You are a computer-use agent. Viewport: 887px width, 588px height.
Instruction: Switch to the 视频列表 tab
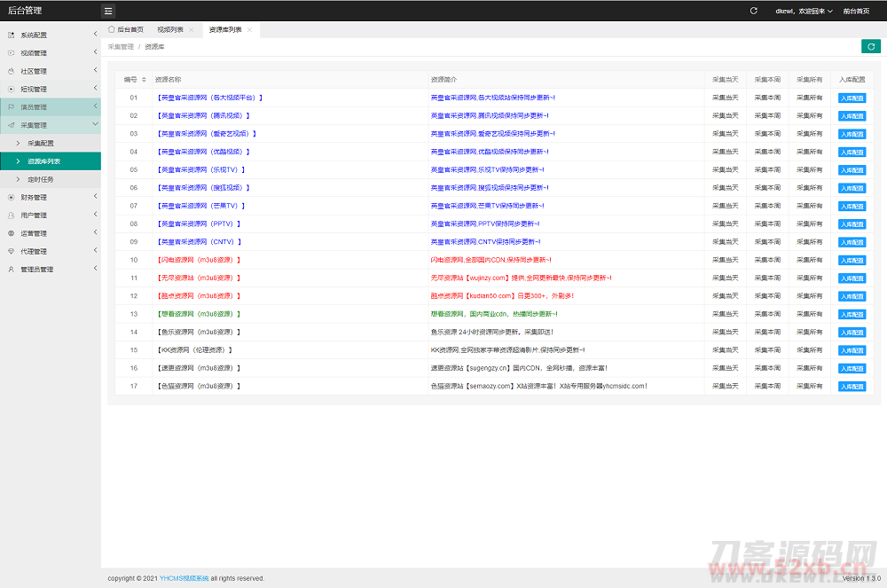(x=163, y=30)
